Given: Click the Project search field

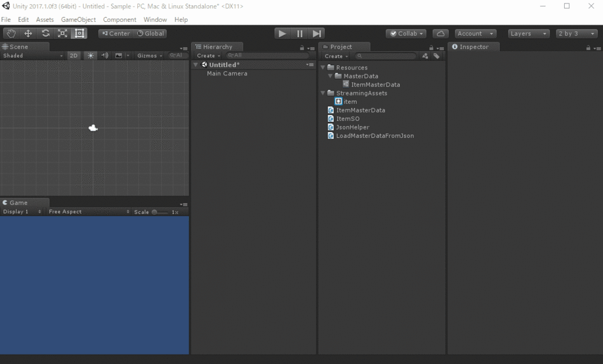Looking at the screenshot, I should (x=385, y=56).
